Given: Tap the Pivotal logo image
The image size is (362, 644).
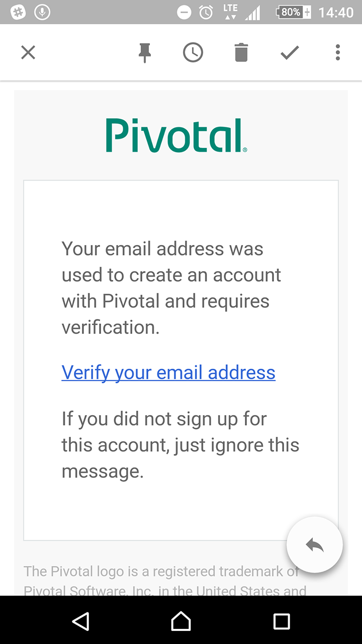Looking at the screenshot, I should coord(176,135).
